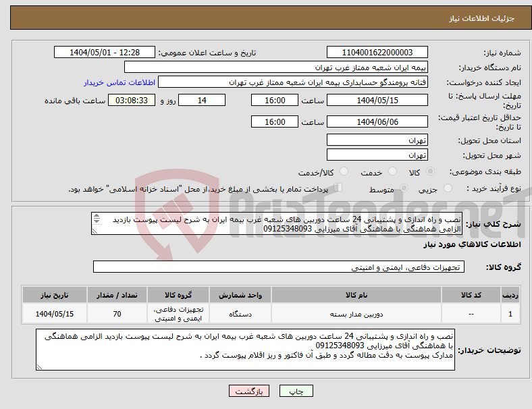Click تعداد / مقدار column header
532x409 pixels.
click(x=117, y=295)
